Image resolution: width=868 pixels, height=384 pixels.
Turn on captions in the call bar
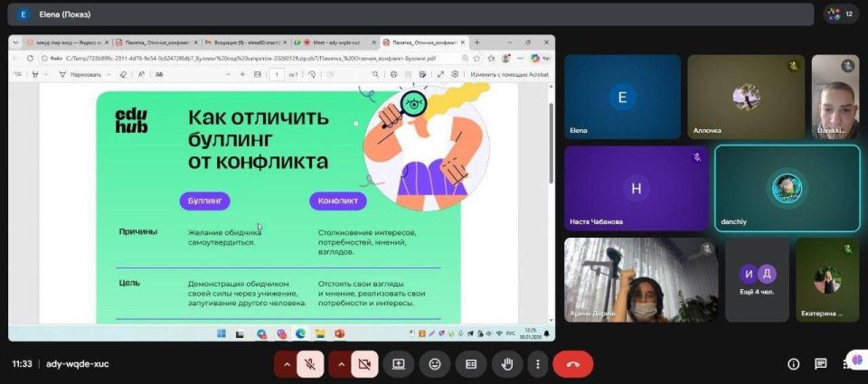tap(470, 364)
